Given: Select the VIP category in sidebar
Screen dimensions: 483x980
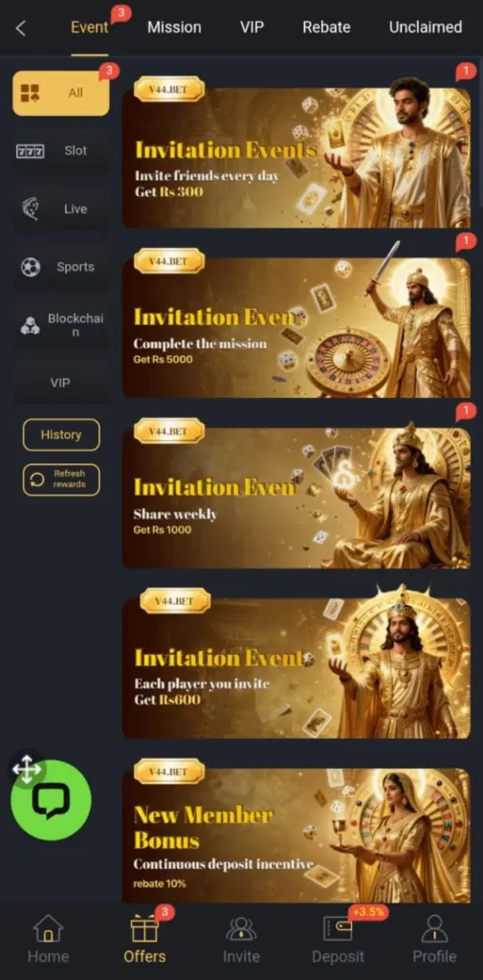Looking at the screenshot, I should 60,383.
